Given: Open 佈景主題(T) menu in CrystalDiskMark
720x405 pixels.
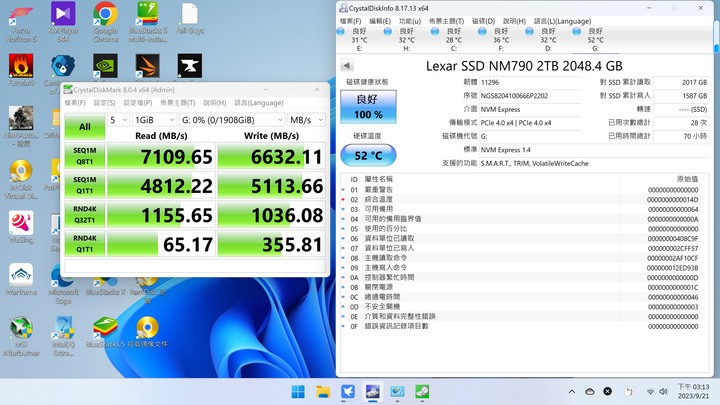Looking at the screenshot, I should (177, 103).
